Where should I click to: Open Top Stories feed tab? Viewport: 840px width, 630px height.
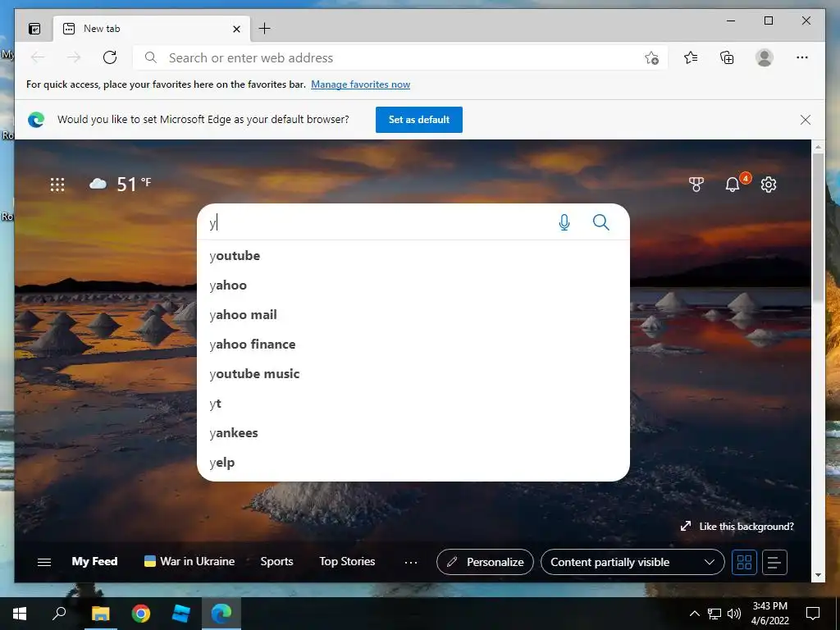coord(347,561)
